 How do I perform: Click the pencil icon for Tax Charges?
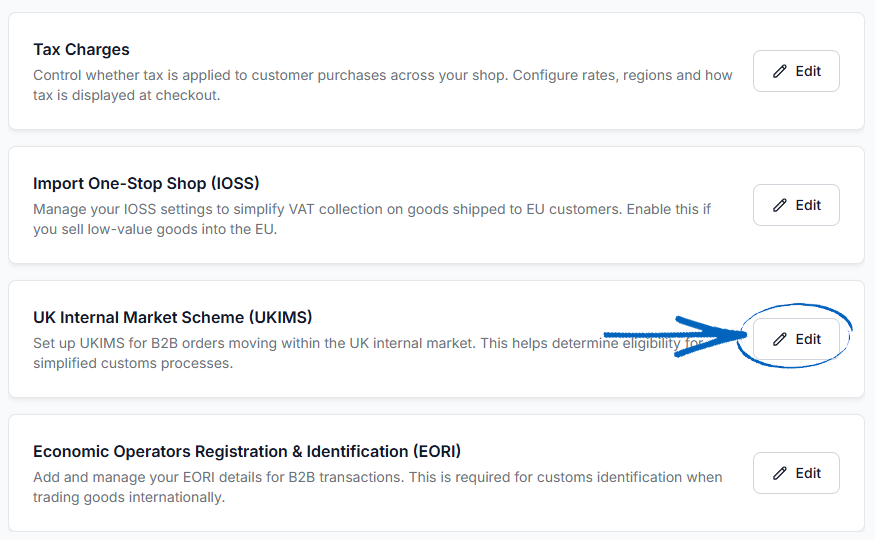(780, 71)
